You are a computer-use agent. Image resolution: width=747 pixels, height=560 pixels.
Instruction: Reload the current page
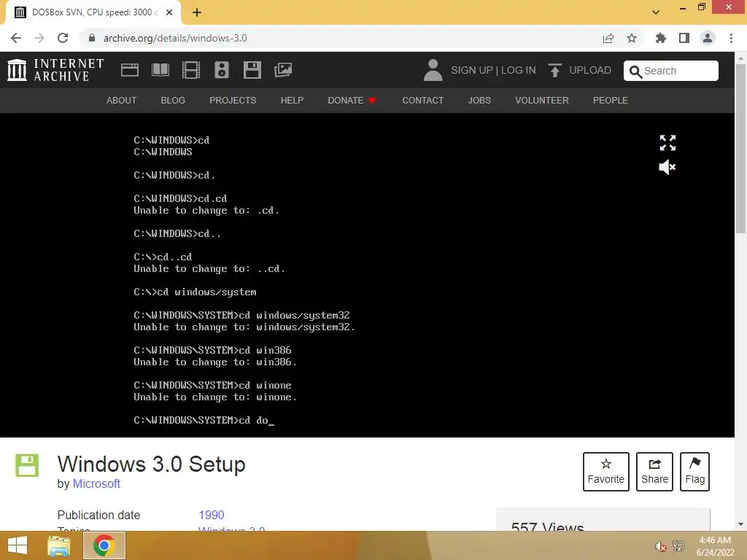point(63,38)
